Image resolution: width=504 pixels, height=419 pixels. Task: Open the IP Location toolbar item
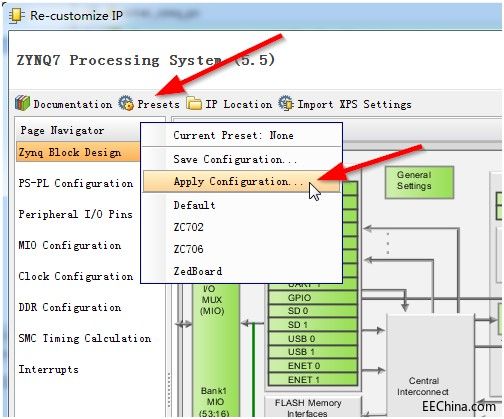[x=239, y=104]
